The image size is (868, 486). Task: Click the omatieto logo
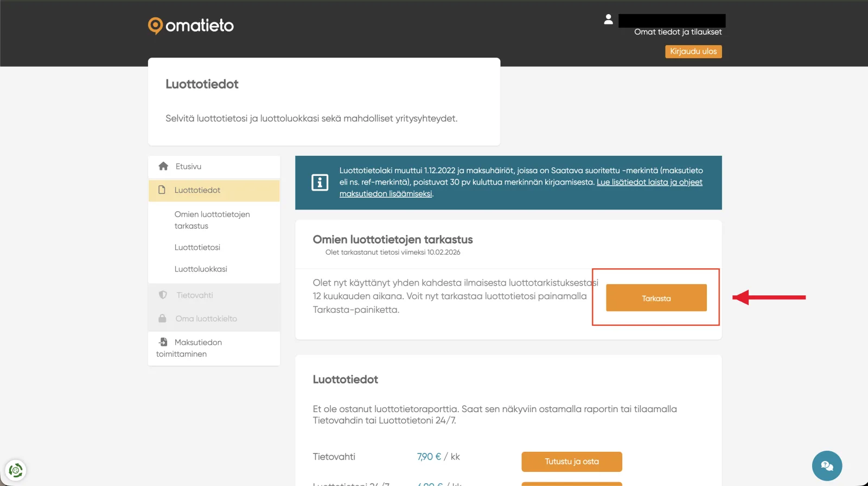click(x=191, y=26)
